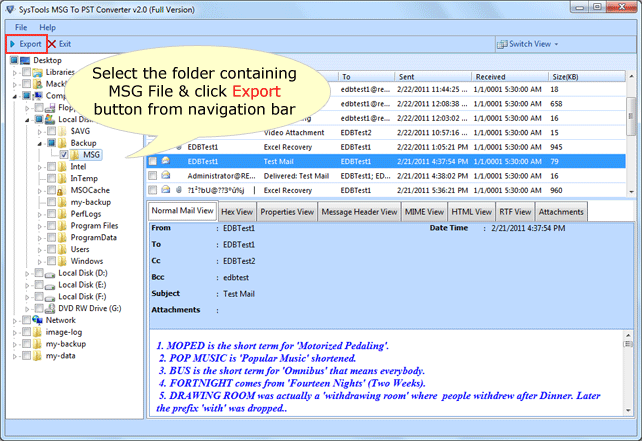Expand the Network tree node

(x=15, y=321)
